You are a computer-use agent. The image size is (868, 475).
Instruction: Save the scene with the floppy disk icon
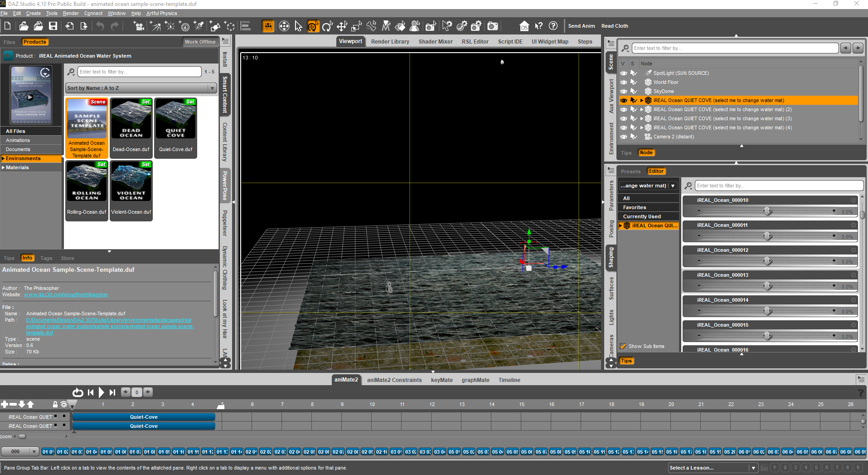coord(53,26)
